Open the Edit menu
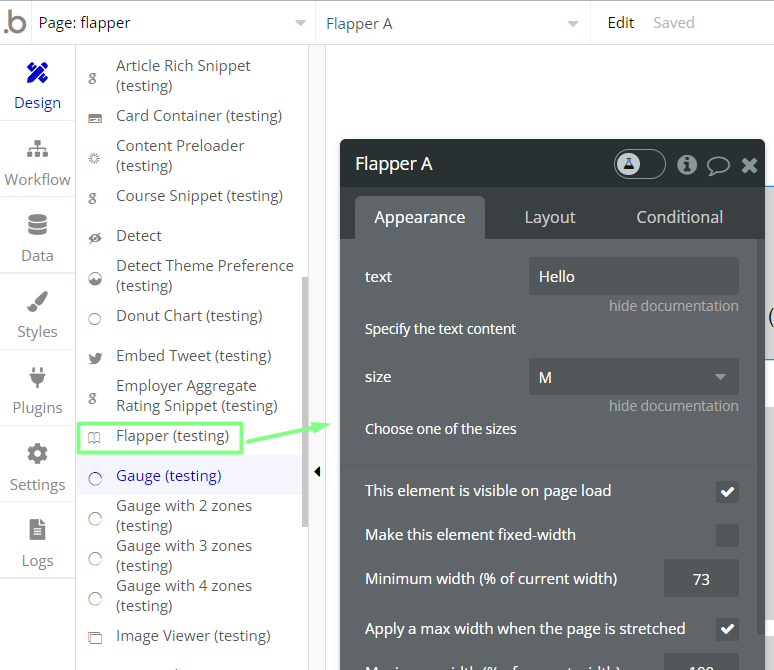 tap(620, 23)
